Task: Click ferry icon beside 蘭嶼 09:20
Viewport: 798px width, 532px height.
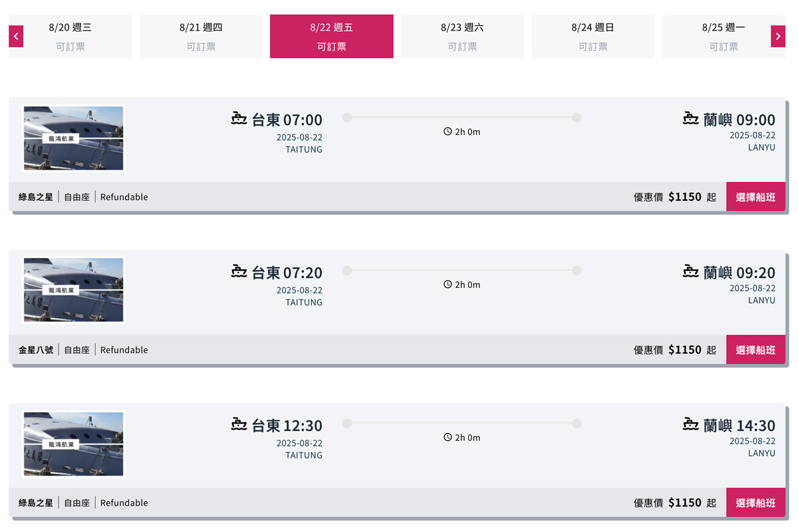Action: pyautogui.click(x=691, y=271)
